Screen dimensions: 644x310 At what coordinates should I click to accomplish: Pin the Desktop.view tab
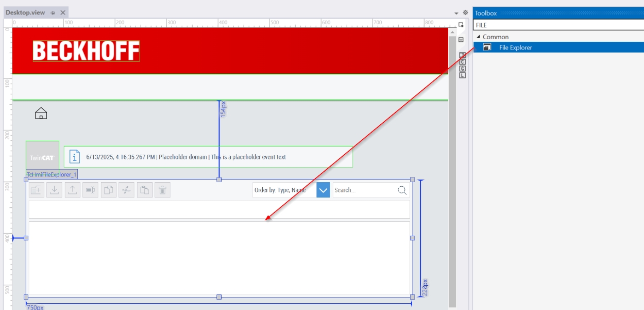click(x=53, y=12)
